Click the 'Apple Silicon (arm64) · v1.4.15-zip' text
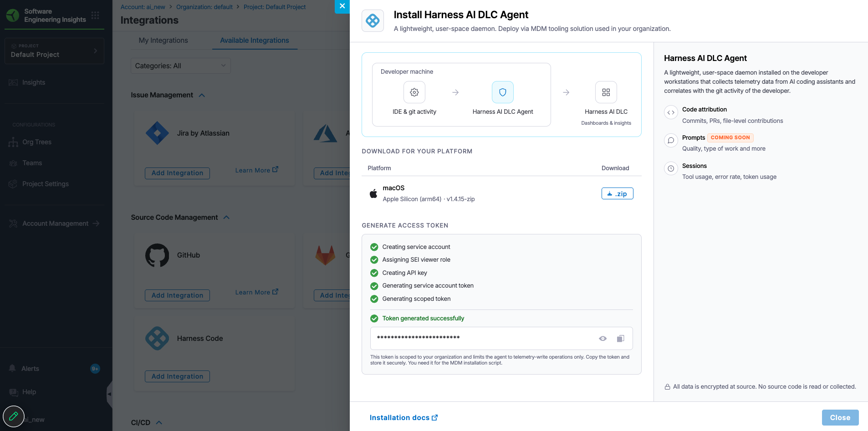This screenshot has width=868, height=431. tap(429, 199)
